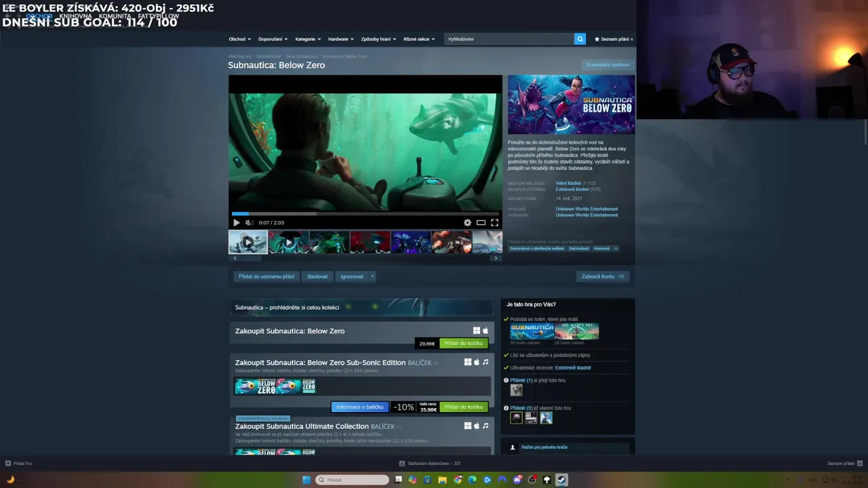Open Seznam přátel friends list
This screenshot has height=488, width=868.
coord(844,464)
